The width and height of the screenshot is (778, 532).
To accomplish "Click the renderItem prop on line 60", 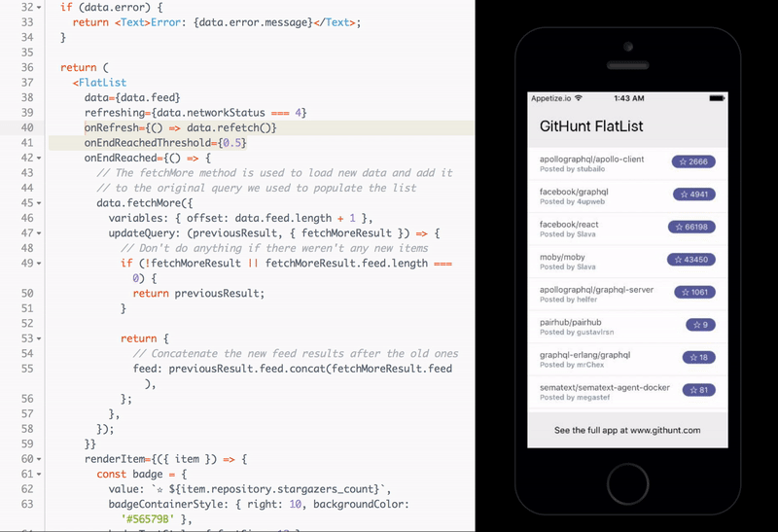I will pyautogui.click(x=115, y=459).
